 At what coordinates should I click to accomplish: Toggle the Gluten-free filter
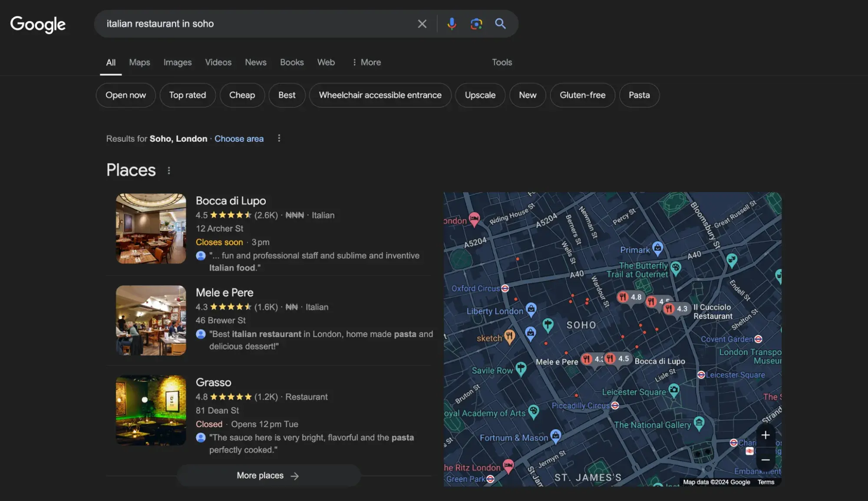582,95
